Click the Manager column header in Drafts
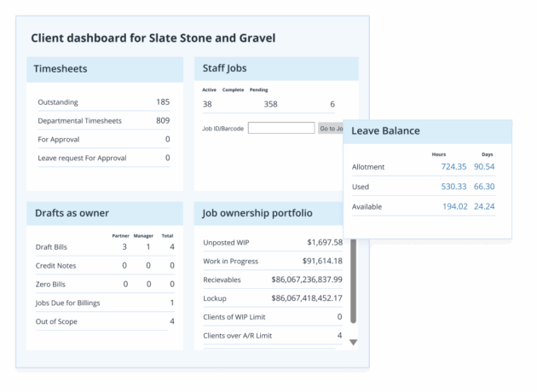Screen dimensions: 537x392 click(x=143, y=235)
